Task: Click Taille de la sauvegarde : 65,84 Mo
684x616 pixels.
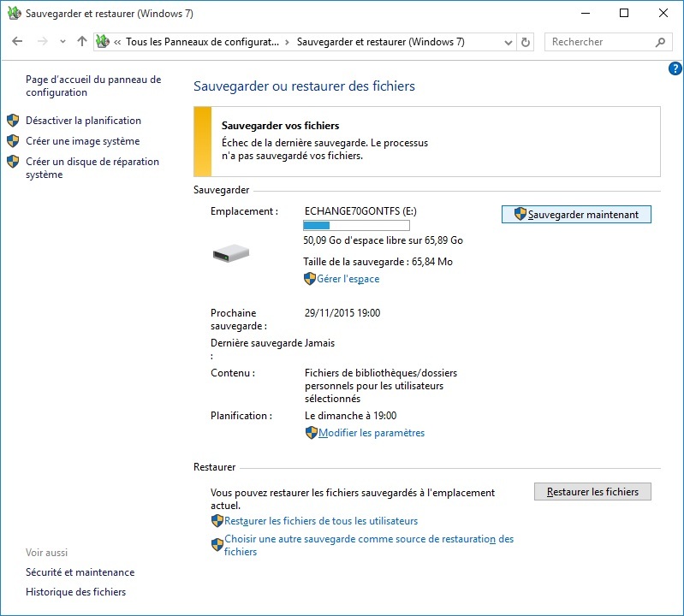Action: click(378, 262)
